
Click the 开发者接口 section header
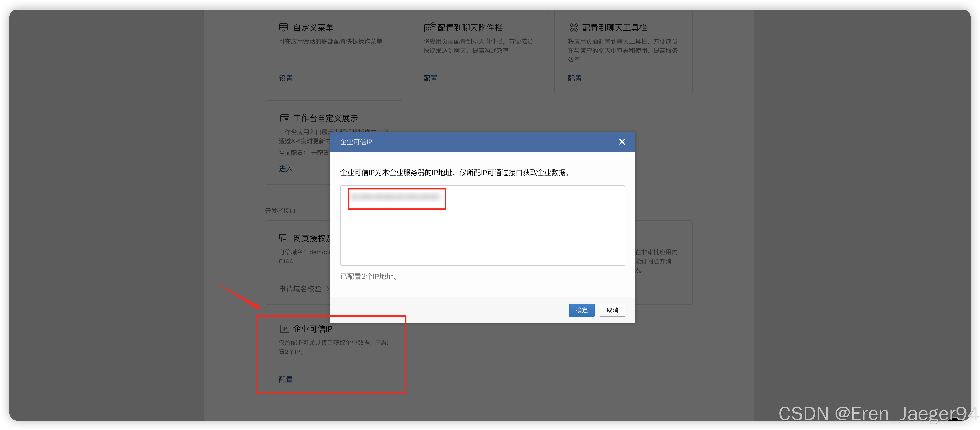pyautogui.click(x=280, y=211)
